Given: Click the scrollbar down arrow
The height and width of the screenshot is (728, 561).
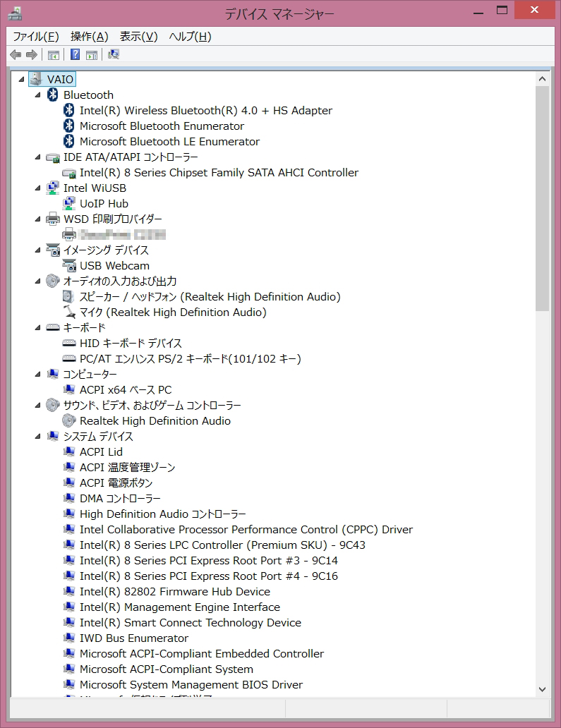Looking at the screenshot, I should (x=542, y=689).
